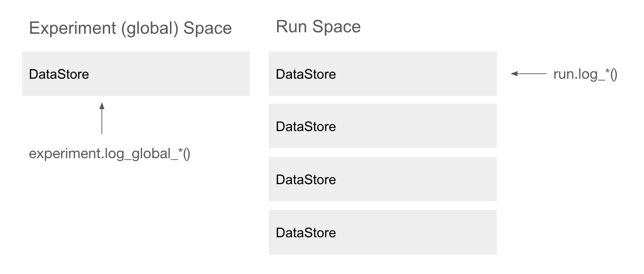The height and width of the screenshot is (274, 644).
Task: Select the DataStore text in the second run box
Action: coord(306,127)
